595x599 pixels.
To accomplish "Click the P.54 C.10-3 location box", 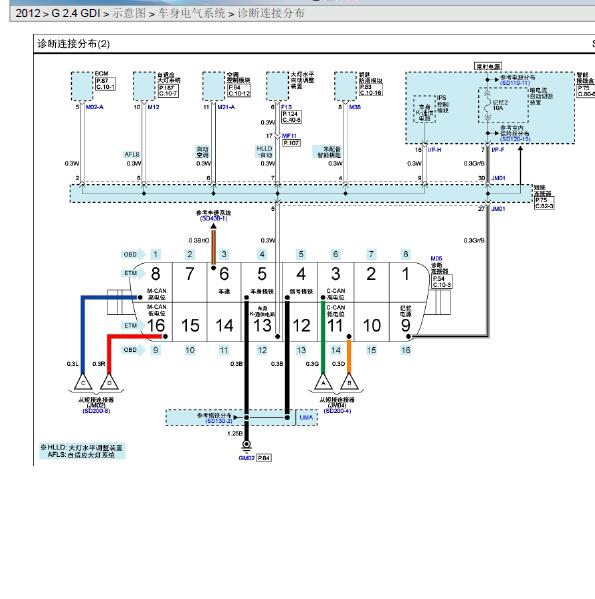I will click(442, 282).
